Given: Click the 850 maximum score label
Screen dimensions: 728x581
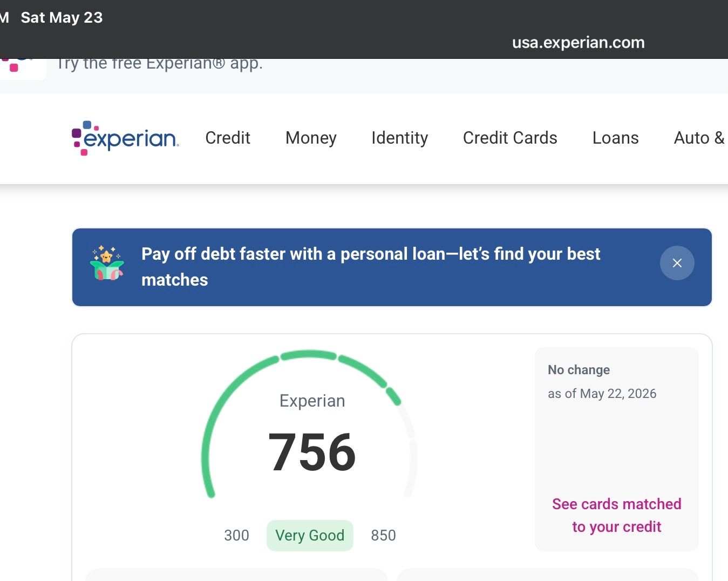Looking at the screenshot, I should point(383,535).
